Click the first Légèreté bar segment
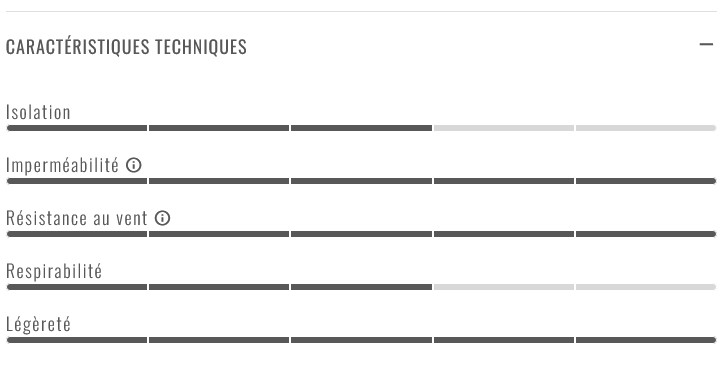723x368 pixels. click(x=77, y=340)
